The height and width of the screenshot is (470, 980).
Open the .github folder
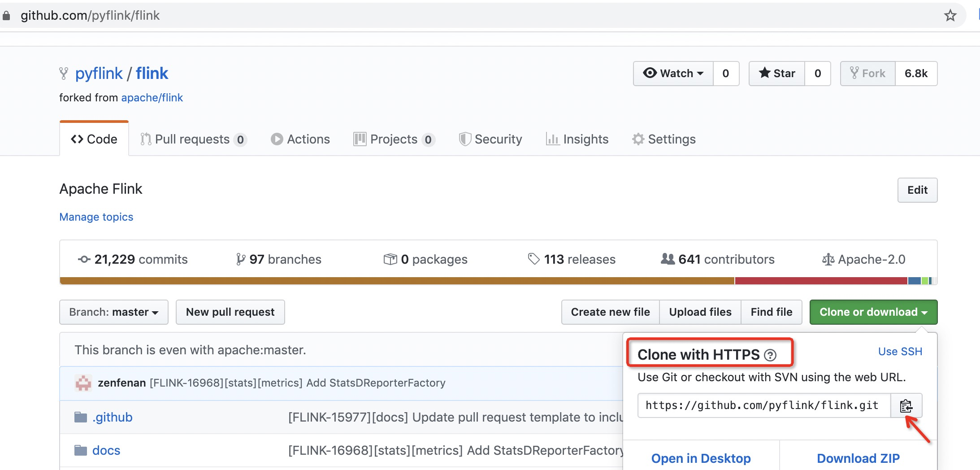click(x=113, y=418)
